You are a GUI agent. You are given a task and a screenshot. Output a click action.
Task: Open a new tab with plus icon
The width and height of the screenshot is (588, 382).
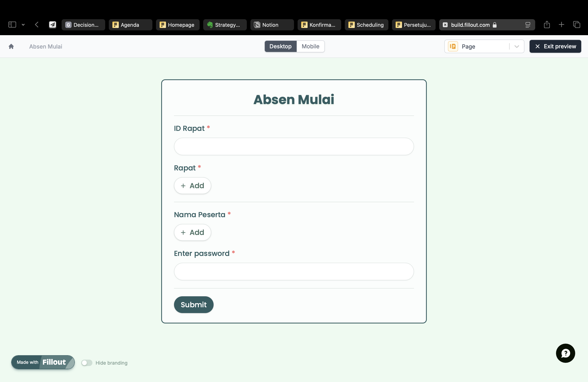561,24
